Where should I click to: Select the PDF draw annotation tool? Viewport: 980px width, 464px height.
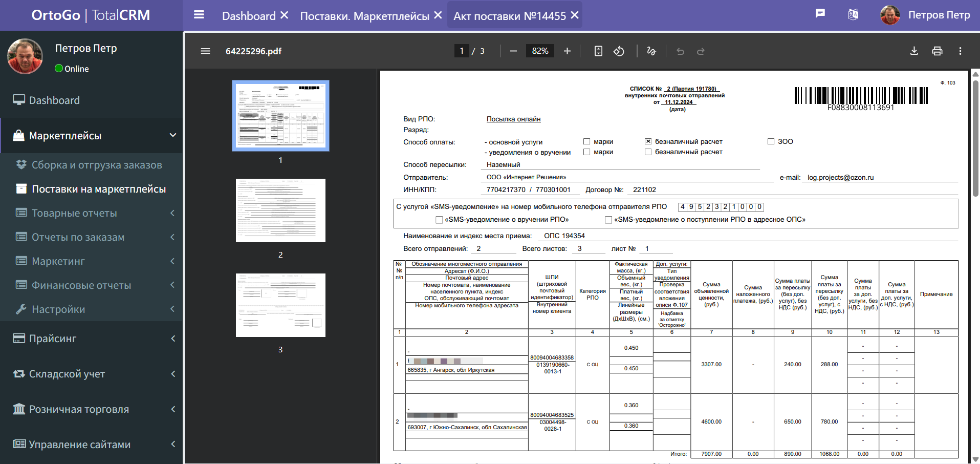[x=651, y=51]
